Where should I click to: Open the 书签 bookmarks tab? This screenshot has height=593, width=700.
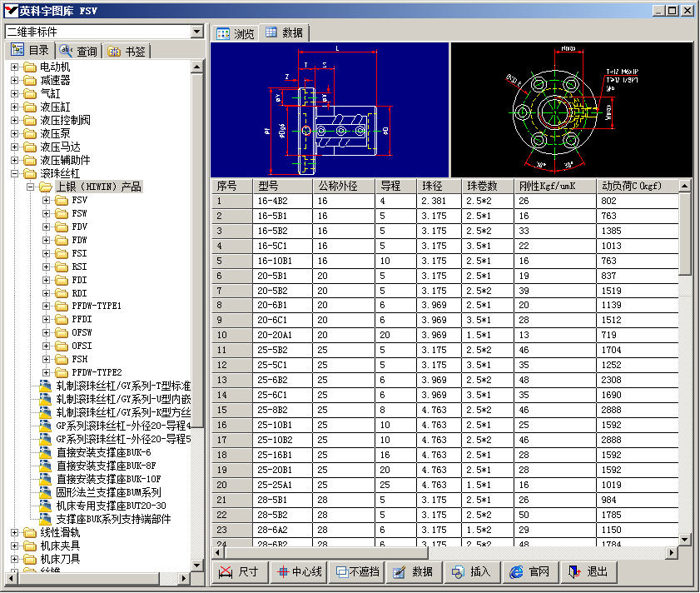point(127,51)
